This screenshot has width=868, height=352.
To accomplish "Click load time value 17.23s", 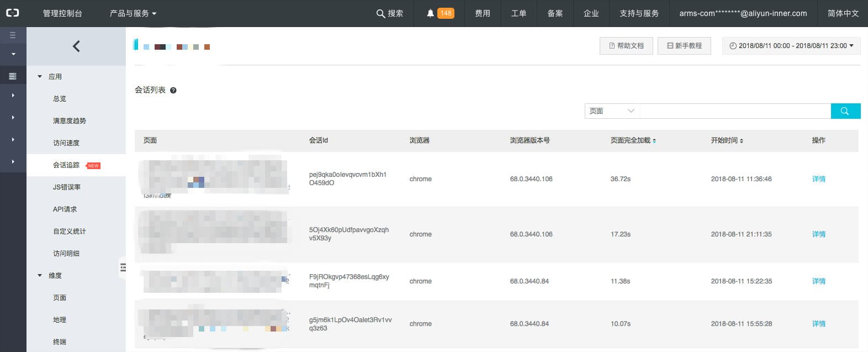I will point(621,234).
